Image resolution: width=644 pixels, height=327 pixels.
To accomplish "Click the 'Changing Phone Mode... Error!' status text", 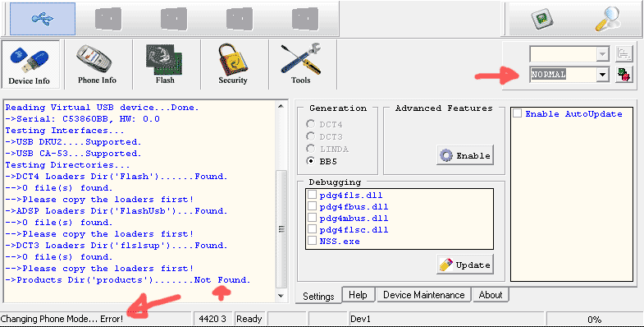I will [x=62, y=319].
